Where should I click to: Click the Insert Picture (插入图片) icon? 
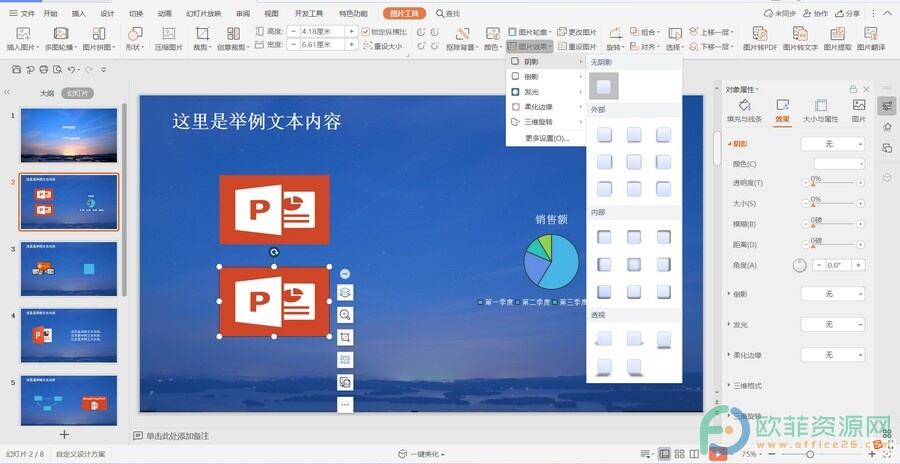[22, 33]
